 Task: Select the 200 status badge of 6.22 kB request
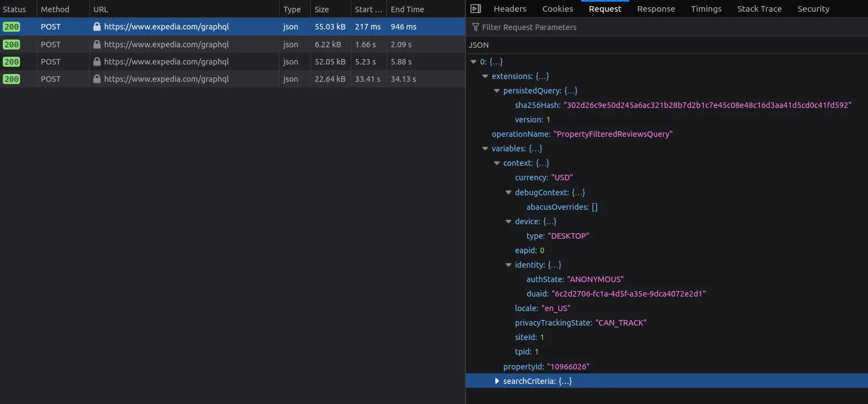[x=11, y=45]
